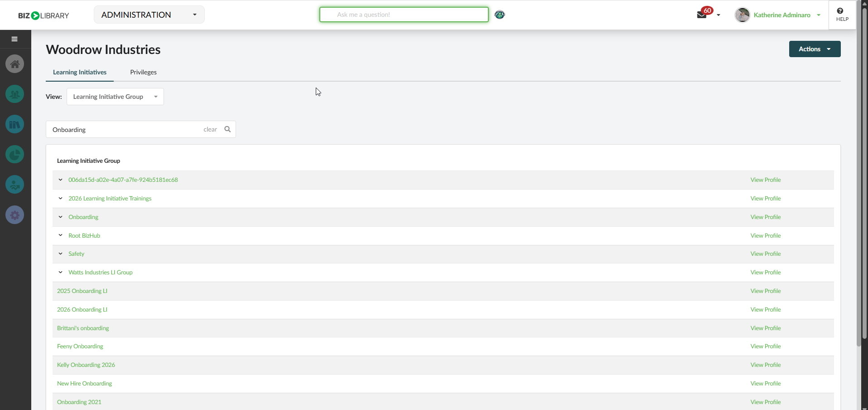Expand the Onboarding group row

(x=60, y=217)
